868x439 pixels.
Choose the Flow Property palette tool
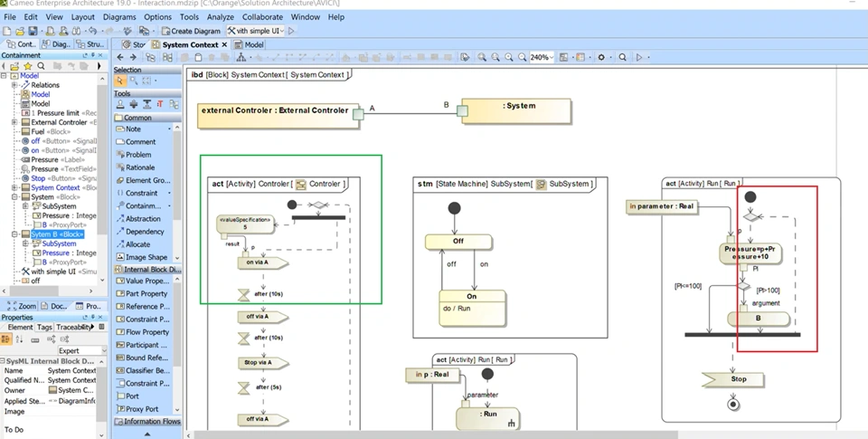tap(142, 332)
